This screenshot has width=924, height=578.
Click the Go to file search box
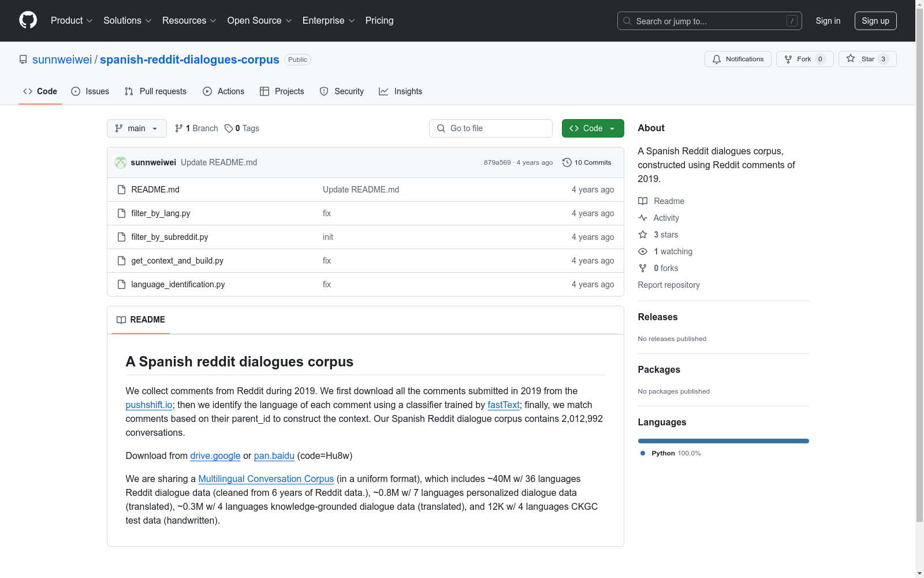pos(491,128)
